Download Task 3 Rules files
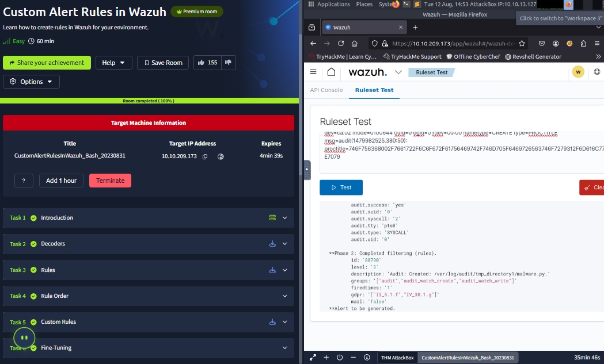 (272, 270)
